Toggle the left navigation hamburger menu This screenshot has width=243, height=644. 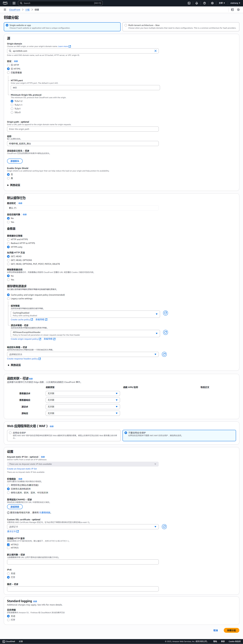click(x=5, y=10)
